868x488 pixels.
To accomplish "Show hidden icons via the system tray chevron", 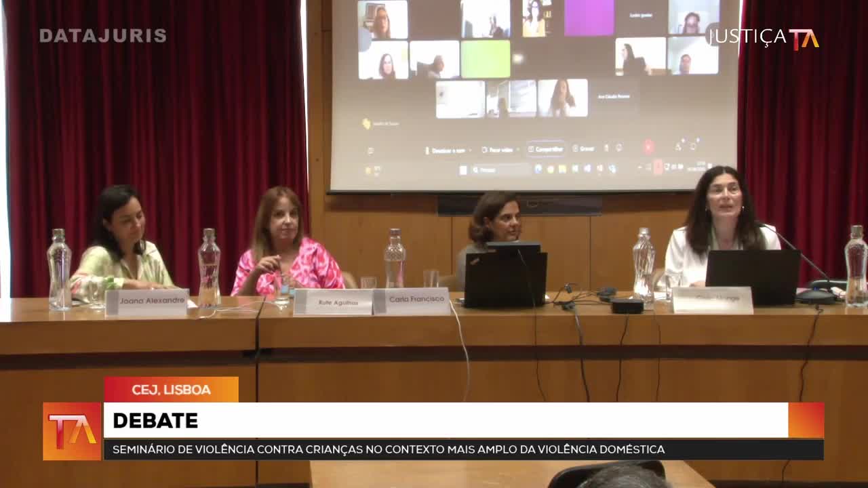I will coord(639,167).
